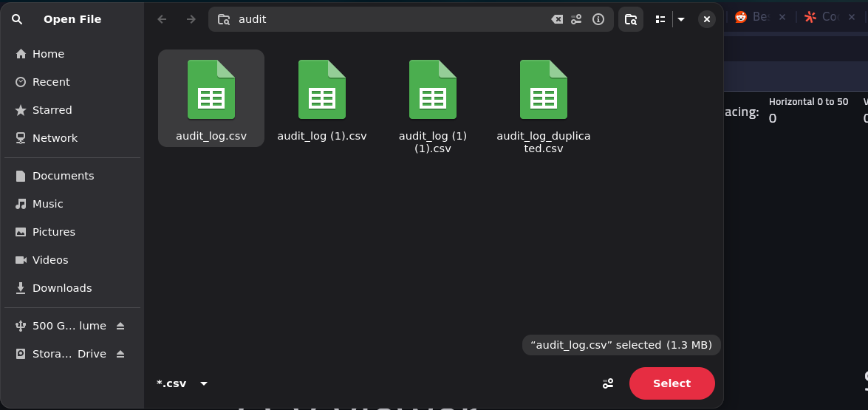Open Network in the sidebar
Viewport: 868px width, 410px height.
tap(72, 138)
